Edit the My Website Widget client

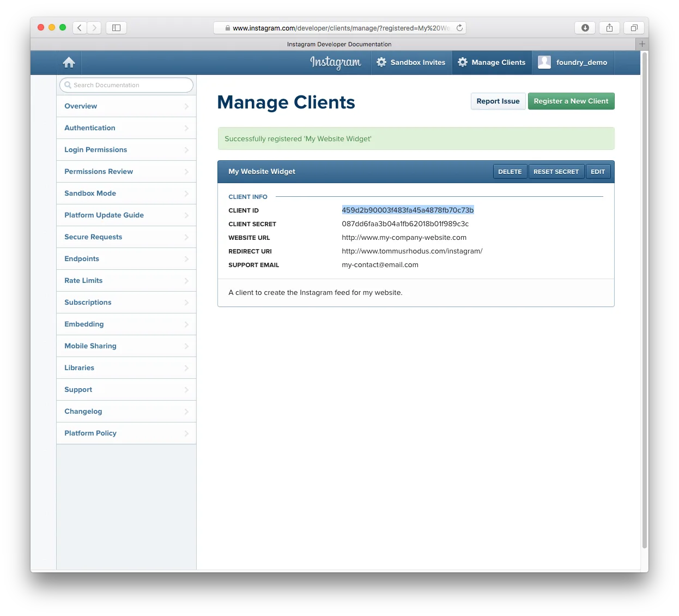tap(598, 172)
